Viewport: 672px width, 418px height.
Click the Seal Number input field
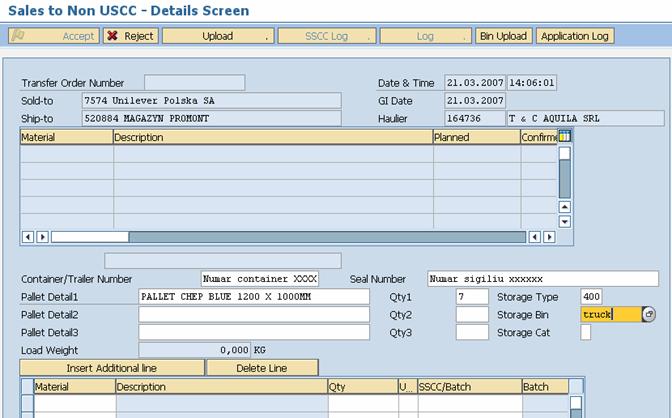pyautogui.click(x=543, y=279)
